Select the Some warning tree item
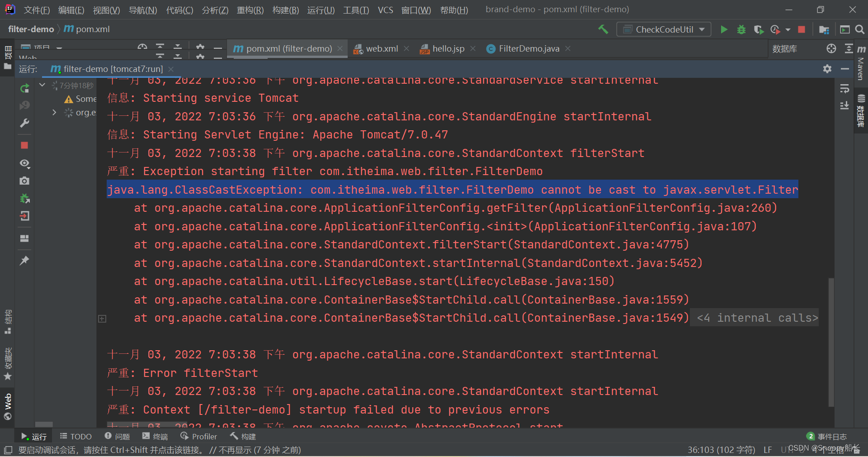Image resolution: width=868 pixels, height=457 pixels. [80, 99]
